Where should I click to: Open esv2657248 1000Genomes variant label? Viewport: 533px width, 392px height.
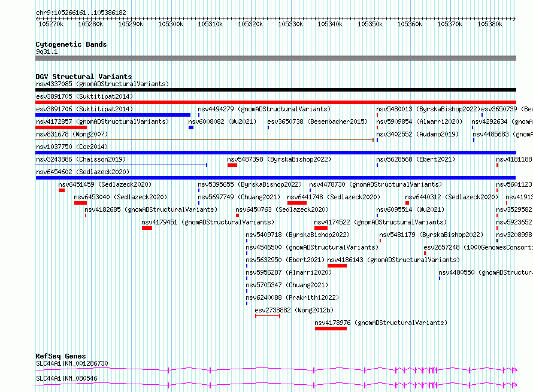(x=478, y=247)
